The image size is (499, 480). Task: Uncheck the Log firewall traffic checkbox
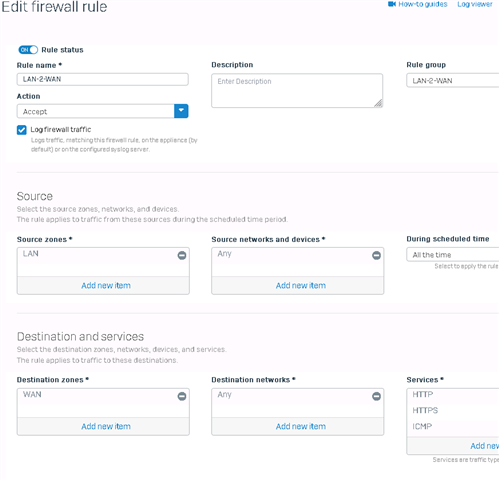coord(22,130)
